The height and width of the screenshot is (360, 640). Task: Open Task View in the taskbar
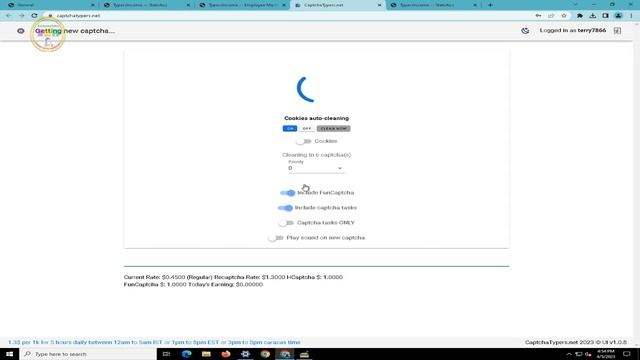[x=166, y=354]
